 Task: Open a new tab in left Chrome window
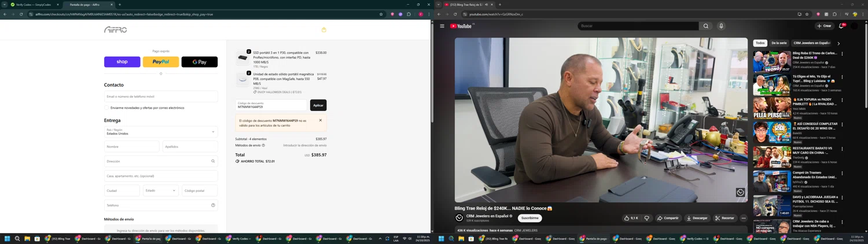coord(120,5)
